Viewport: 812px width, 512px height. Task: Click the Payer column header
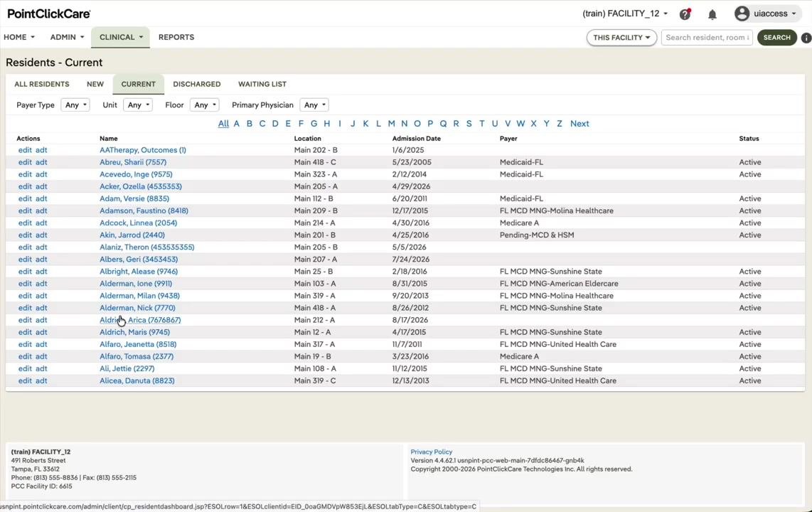(508, 139)
